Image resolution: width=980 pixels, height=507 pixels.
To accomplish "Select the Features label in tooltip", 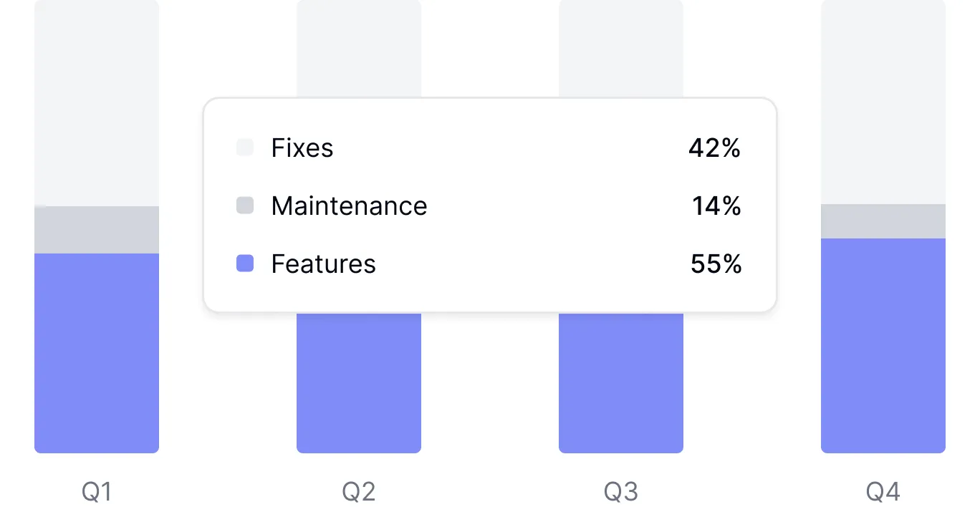I will coord(323,264).
